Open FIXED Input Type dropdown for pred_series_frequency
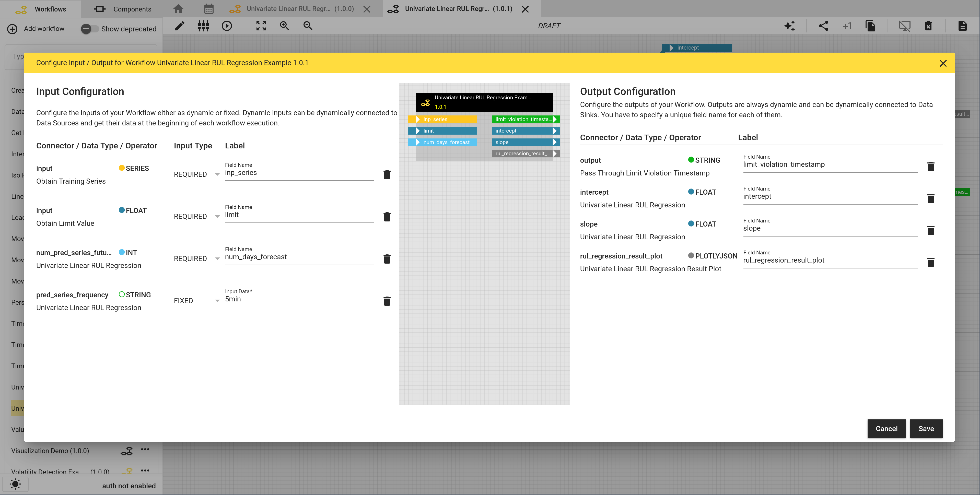This screenshot has width=980, height=495. [x=197, y=301]
